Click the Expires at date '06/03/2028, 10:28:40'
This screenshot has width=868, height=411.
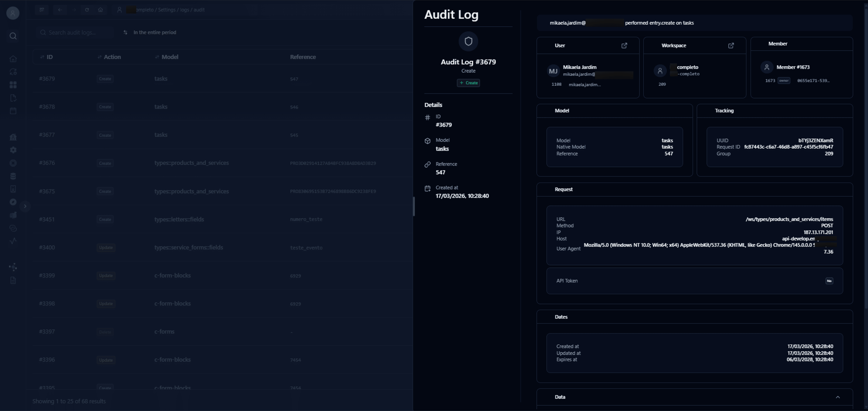pos(810,360)
